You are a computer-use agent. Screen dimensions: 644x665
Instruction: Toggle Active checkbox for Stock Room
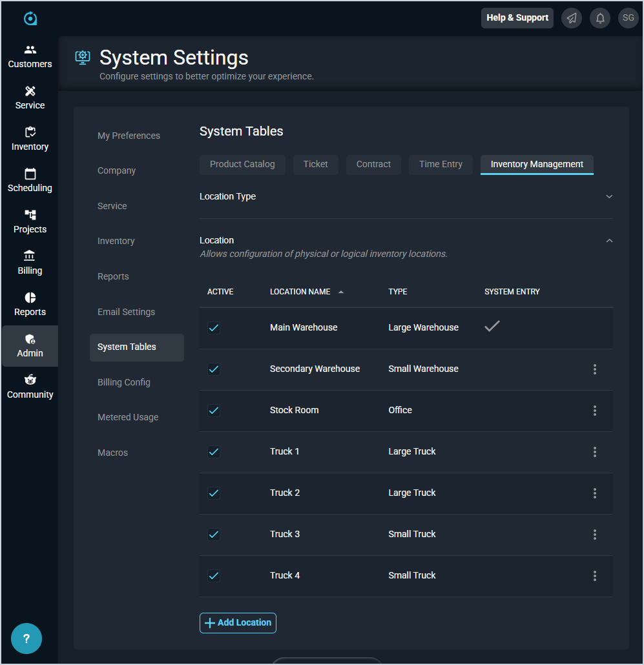(214, 411)
